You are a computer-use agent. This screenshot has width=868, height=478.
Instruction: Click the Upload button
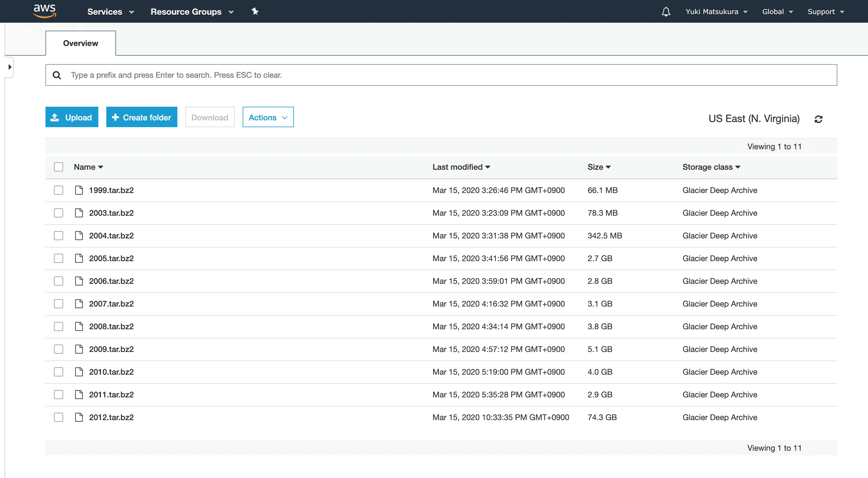coord(72,117)
